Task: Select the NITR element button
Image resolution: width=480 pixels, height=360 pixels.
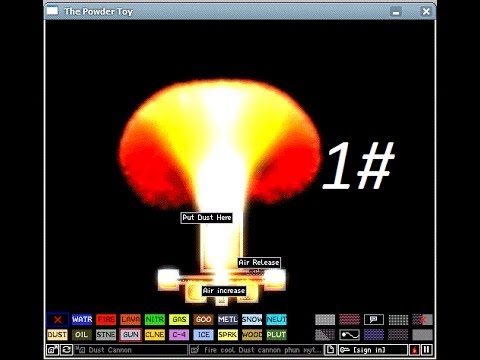Action: coord(155,319)
